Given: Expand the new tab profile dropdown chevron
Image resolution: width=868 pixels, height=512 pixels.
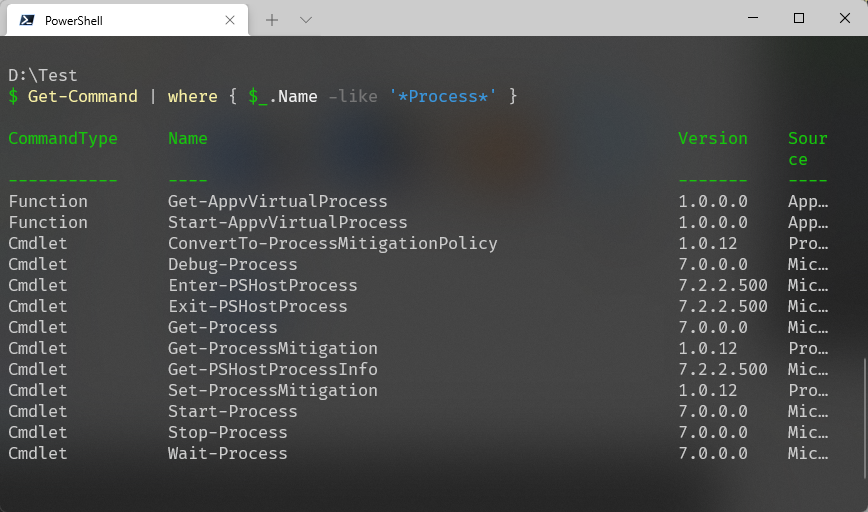Looking at the screenshot, I should 306,20.
